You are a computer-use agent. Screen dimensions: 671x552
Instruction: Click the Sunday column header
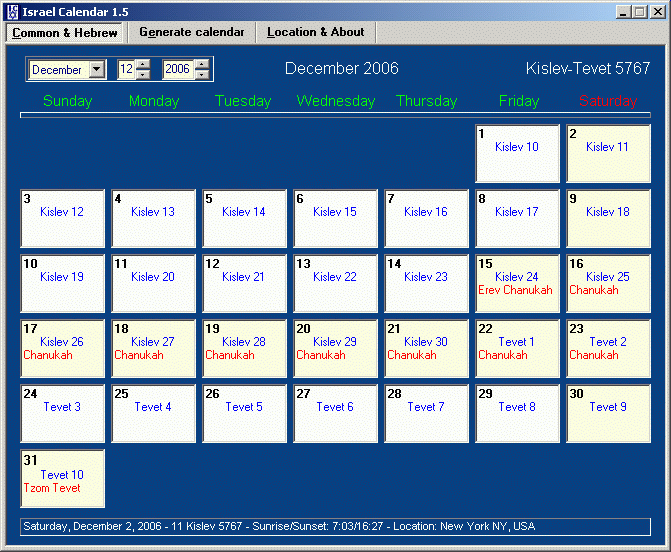point(68,101)
